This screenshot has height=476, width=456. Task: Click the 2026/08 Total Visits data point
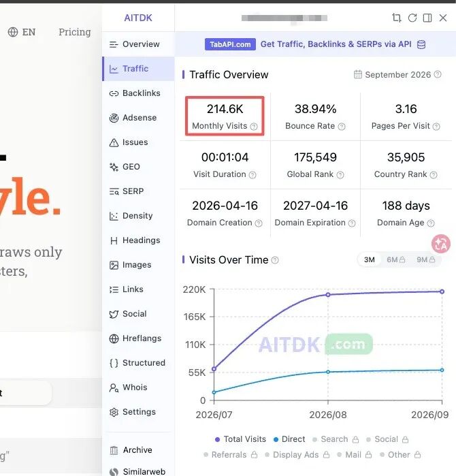pyautogui.click(x=328, y=295)
